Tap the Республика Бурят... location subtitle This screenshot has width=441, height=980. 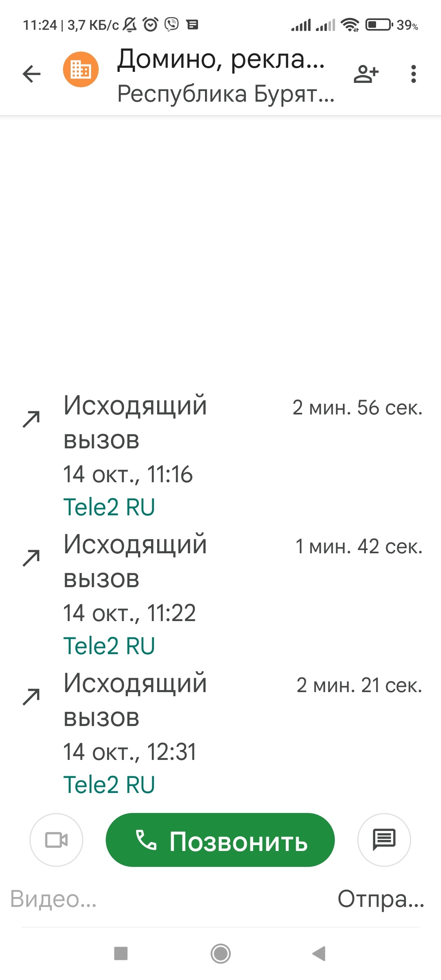coord(225,94)
